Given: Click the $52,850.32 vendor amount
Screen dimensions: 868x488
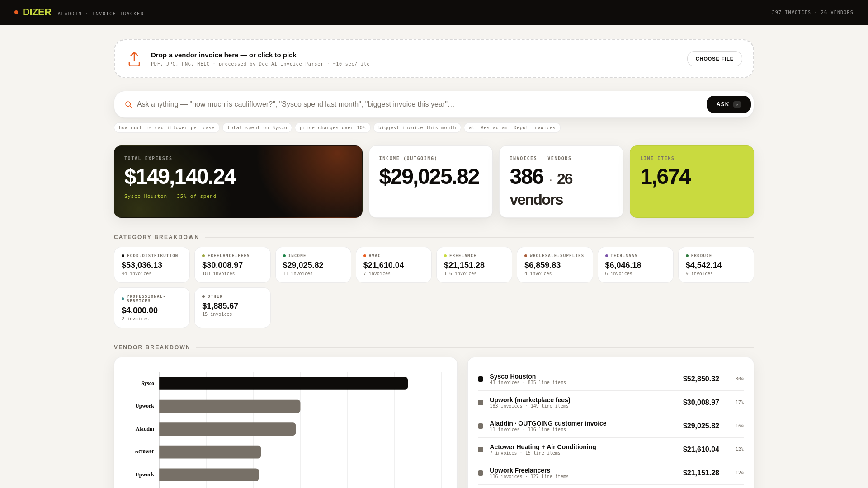Looking at the screenshot, I should (x=701, y=379).
